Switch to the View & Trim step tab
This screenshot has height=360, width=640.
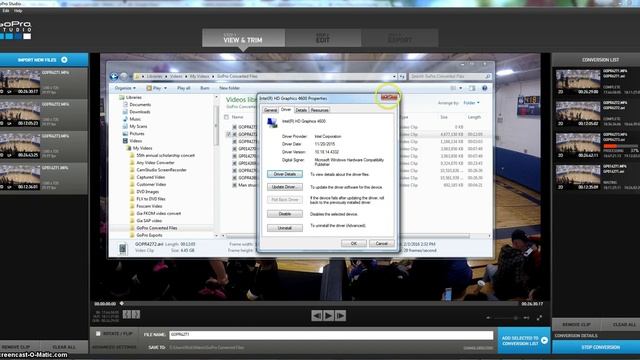coord(243,38)
